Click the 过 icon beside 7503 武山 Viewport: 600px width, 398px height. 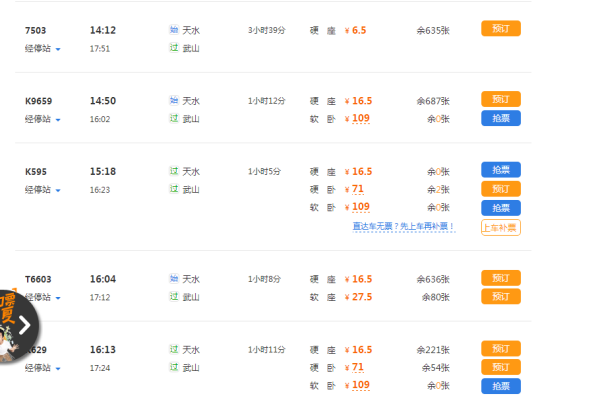click(174, 47)
